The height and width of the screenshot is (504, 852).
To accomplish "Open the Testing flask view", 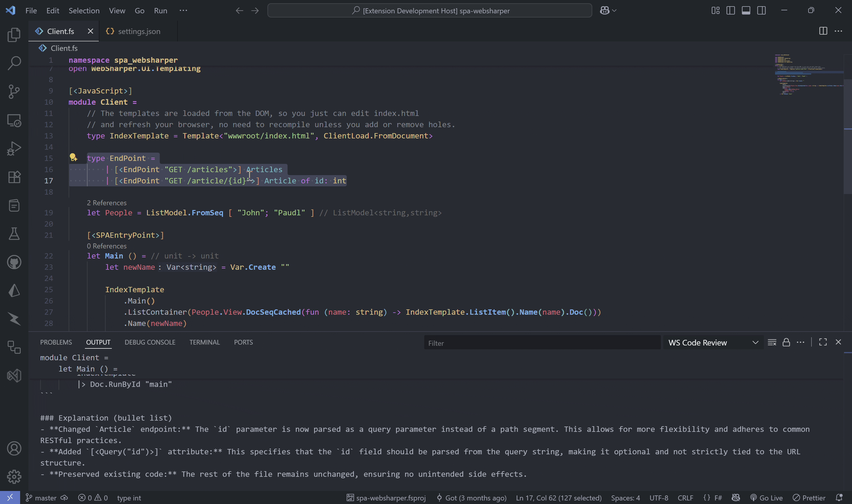I will [14, 234].
